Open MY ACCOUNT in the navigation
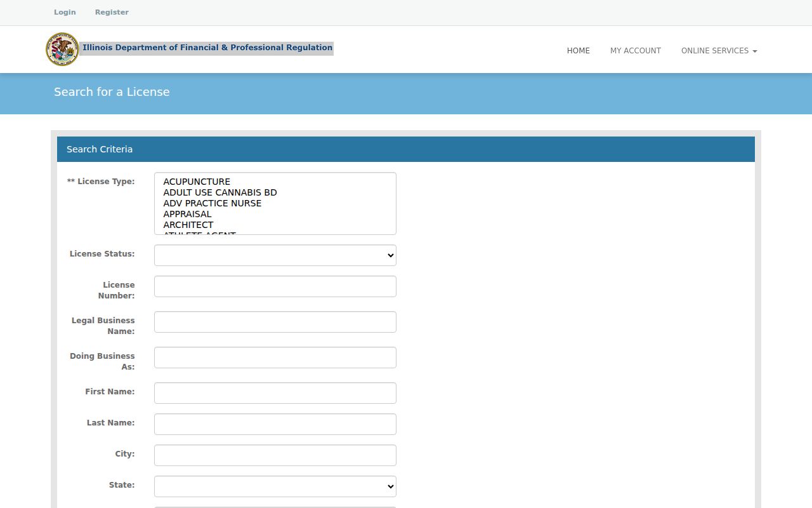This screenshot has height=508, width=812. pos(636,51)
